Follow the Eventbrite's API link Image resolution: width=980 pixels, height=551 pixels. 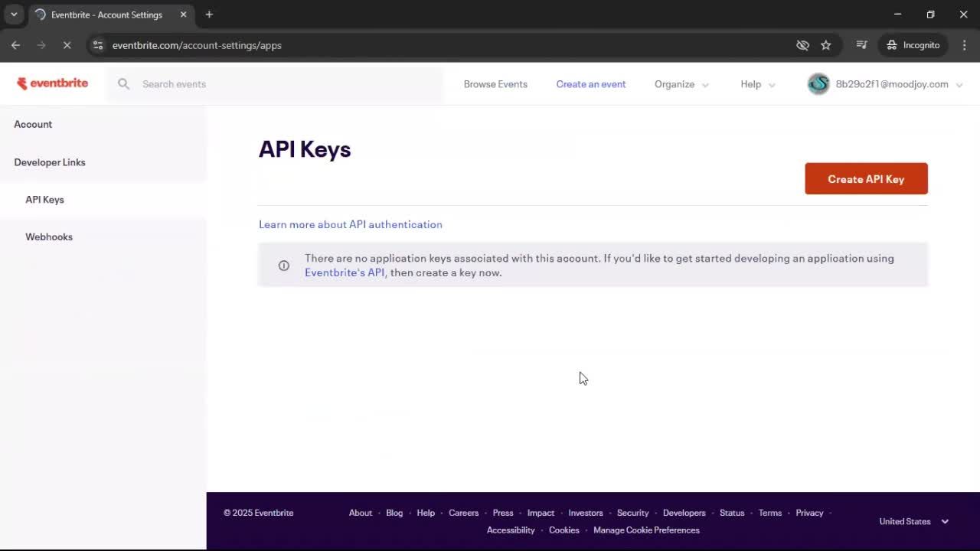pos(345,272)
